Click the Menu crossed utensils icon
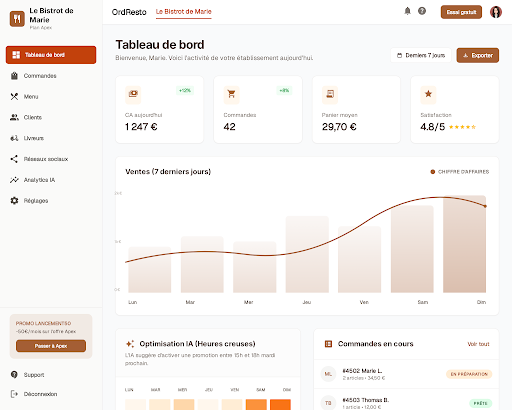The image size is (512, 410). click(14, 97)
